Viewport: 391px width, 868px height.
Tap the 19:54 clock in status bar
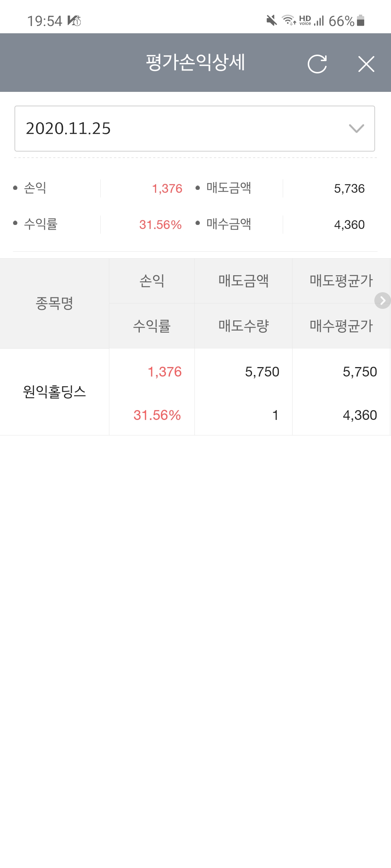pyautogui.click(x=45, y=21)
